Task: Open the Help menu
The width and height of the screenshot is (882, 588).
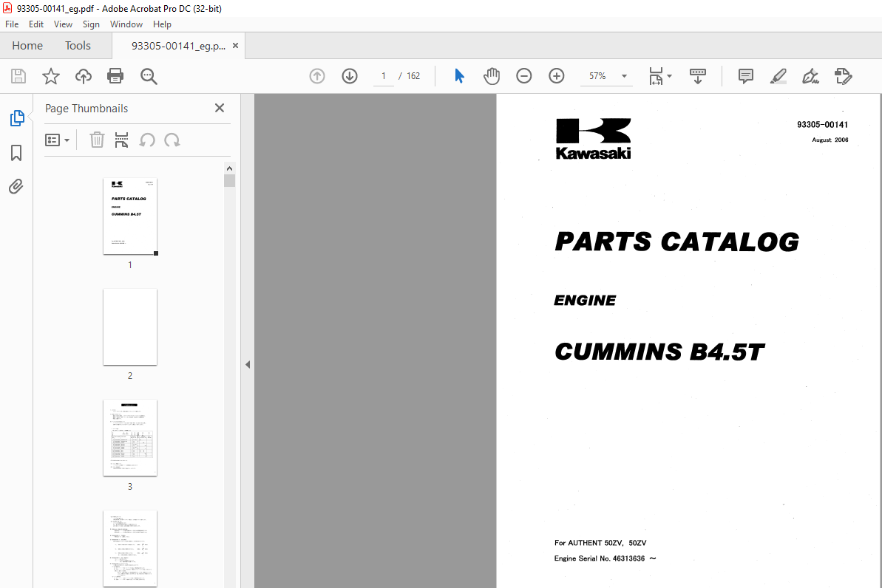Action: [x=162, y=24]
